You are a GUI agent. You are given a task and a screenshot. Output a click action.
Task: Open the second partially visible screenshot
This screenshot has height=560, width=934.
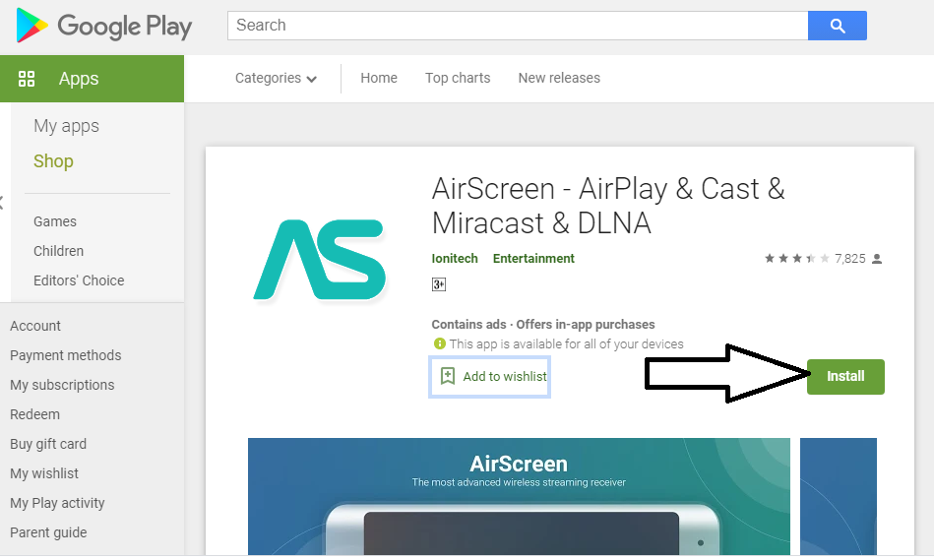click(x=839, y=497)
